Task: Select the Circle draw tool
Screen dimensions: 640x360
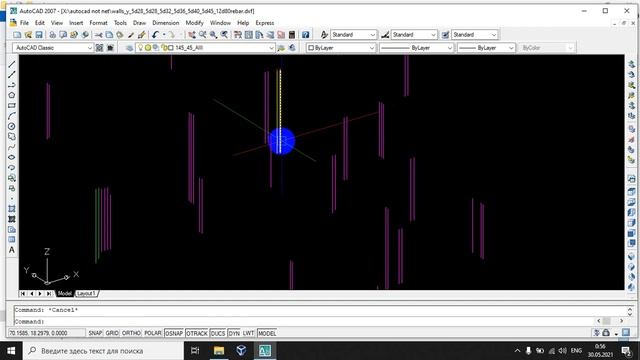Action: coord(12,127)
